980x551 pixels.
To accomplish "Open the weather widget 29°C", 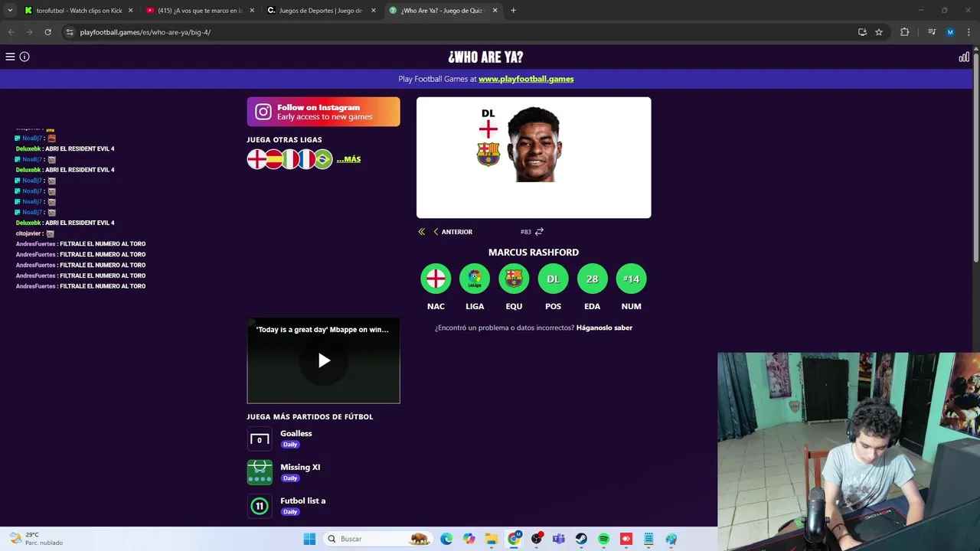I will (x=36, y=539).
